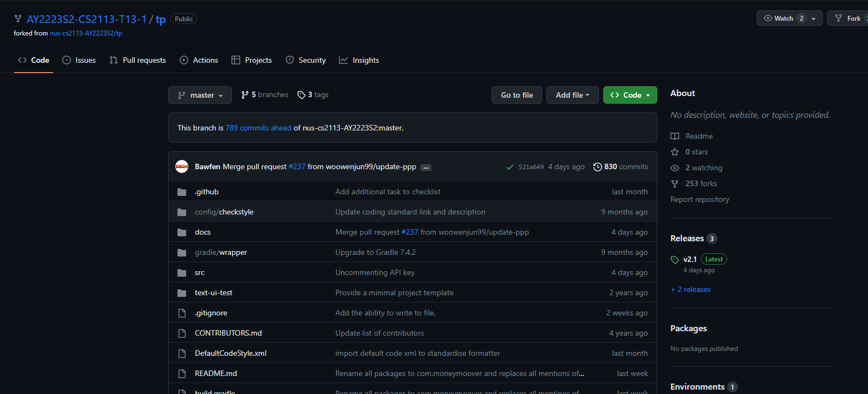Click the folder icon beside src
Viewport: 868px width, 394px height.
click(182, 273)
